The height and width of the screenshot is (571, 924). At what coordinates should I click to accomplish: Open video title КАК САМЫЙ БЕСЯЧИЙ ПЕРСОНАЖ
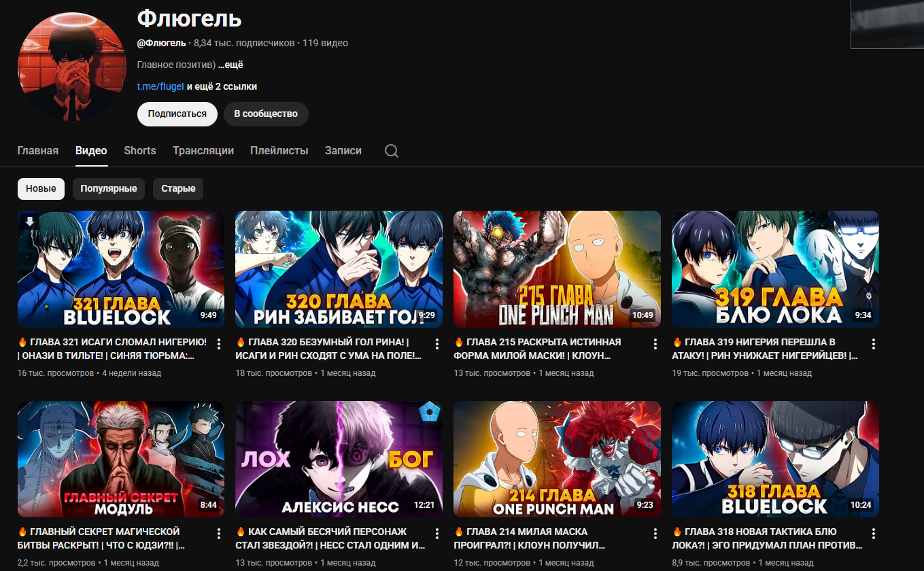click(x=330, y=538)
